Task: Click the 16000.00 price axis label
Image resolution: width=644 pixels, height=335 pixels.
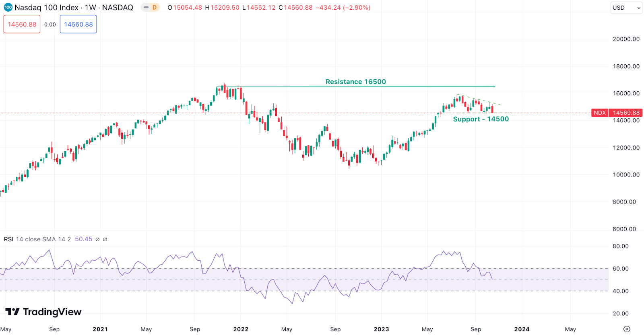Action: 626,93
